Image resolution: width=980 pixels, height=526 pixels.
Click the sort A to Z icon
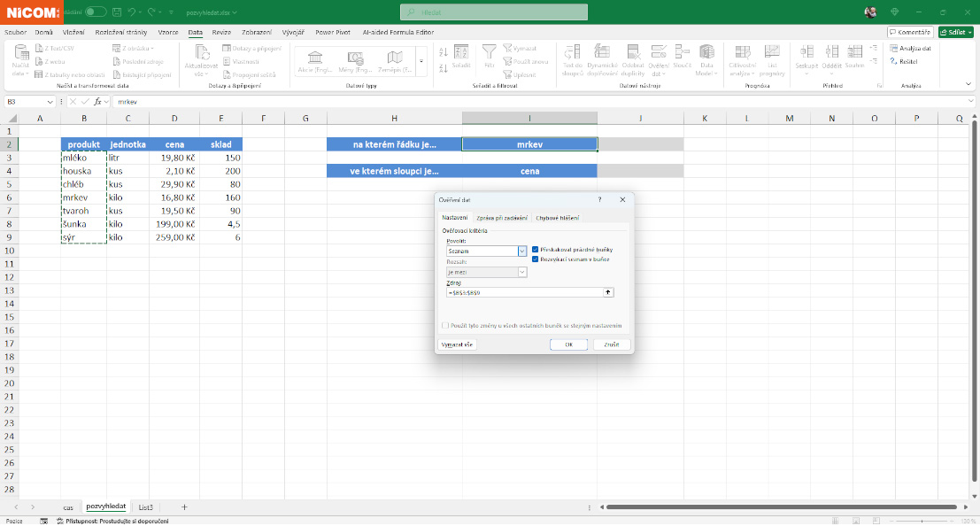coord(444,52)
